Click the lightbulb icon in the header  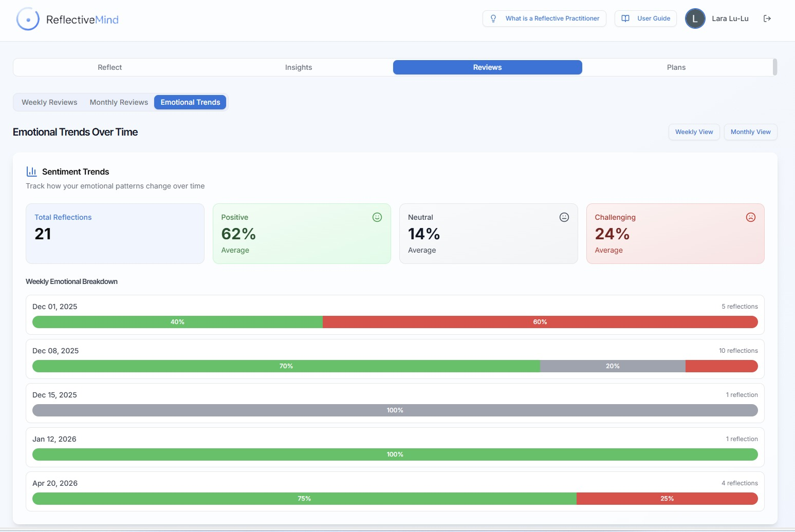(x=493, y=18)
